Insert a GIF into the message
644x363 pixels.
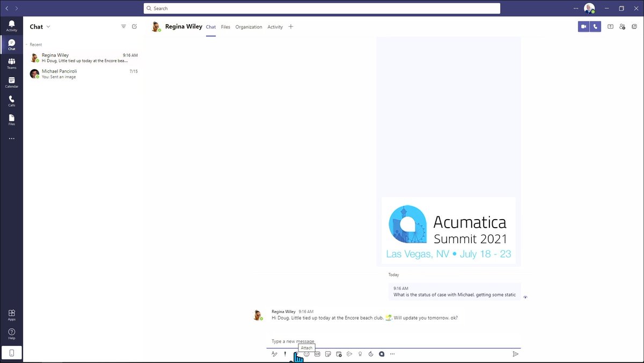317,354
